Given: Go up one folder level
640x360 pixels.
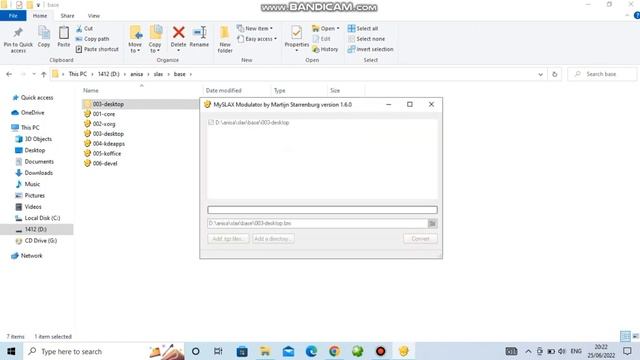Looking at the screenshot, I should tap(43, 74).
